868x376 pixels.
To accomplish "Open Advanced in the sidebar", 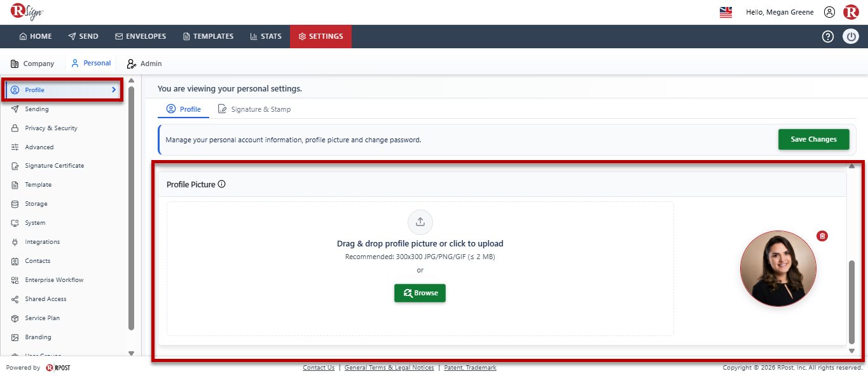I will pos(39,147).
